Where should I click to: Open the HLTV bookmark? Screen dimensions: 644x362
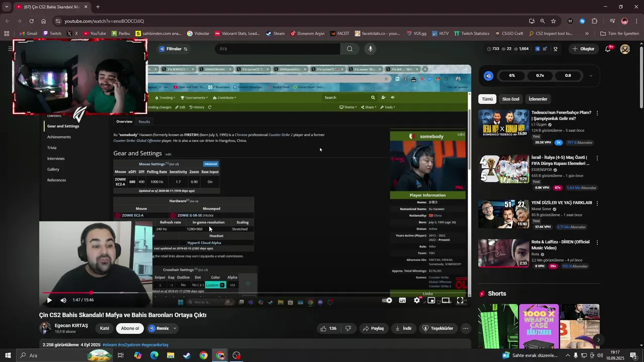pos(440,34)
